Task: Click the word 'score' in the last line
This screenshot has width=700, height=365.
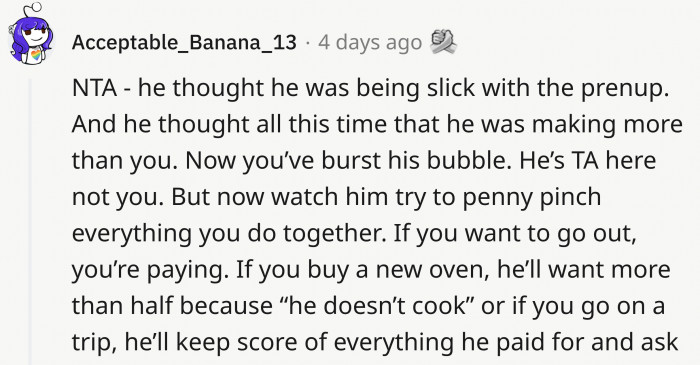Action: click(x=269, y=344)
